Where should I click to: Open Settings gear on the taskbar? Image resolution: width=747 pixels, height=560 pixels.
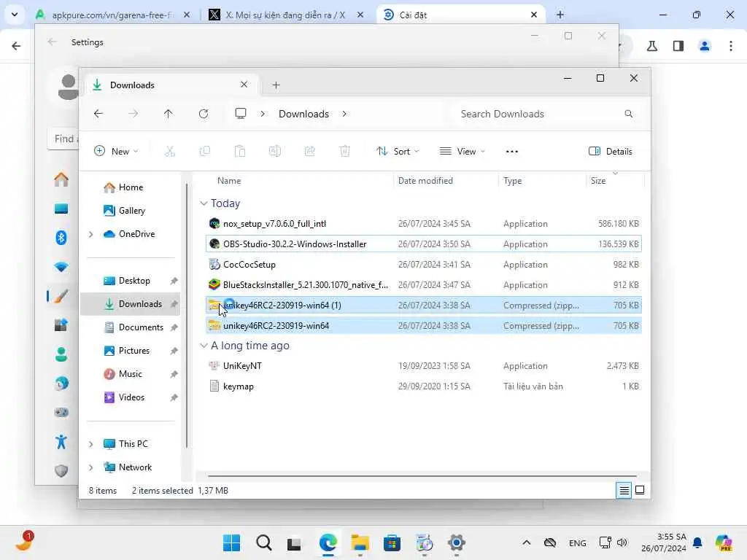tap(456, 542)
